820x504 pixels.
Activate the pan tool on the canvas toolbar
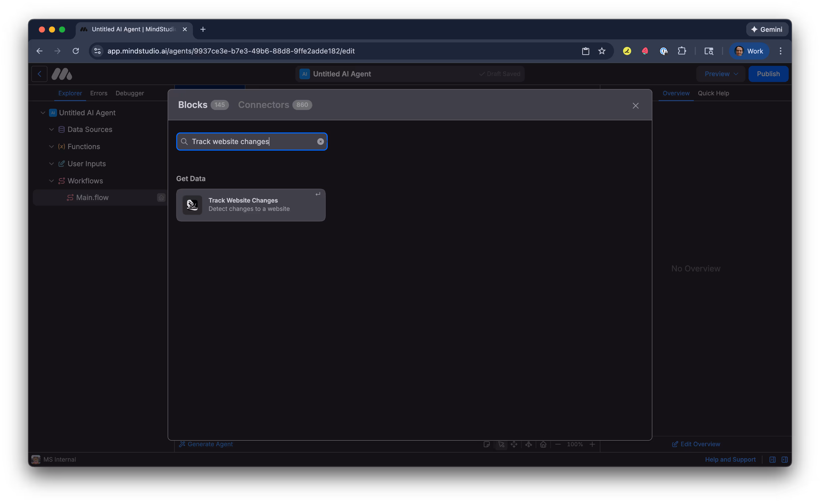click(514, 444)
